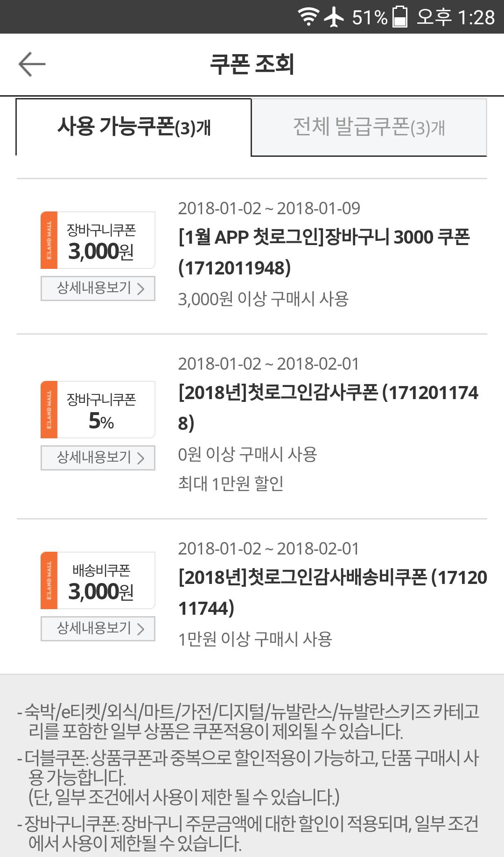Open 상세내용보기 for the shipping fee coupon

click(x=98, y=628)
